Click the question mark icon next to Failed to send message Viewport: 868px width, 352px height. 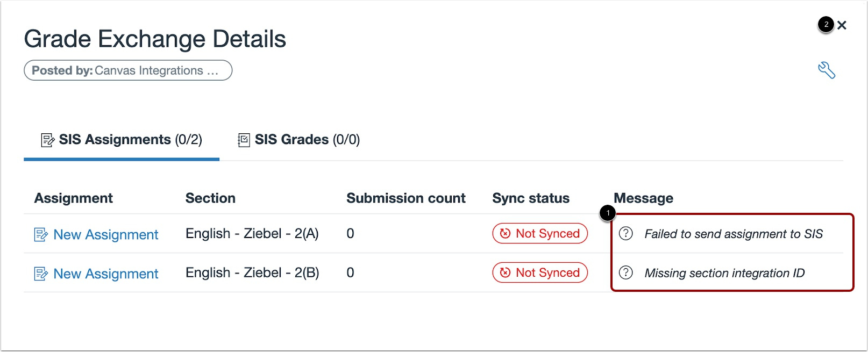(625, 234)
